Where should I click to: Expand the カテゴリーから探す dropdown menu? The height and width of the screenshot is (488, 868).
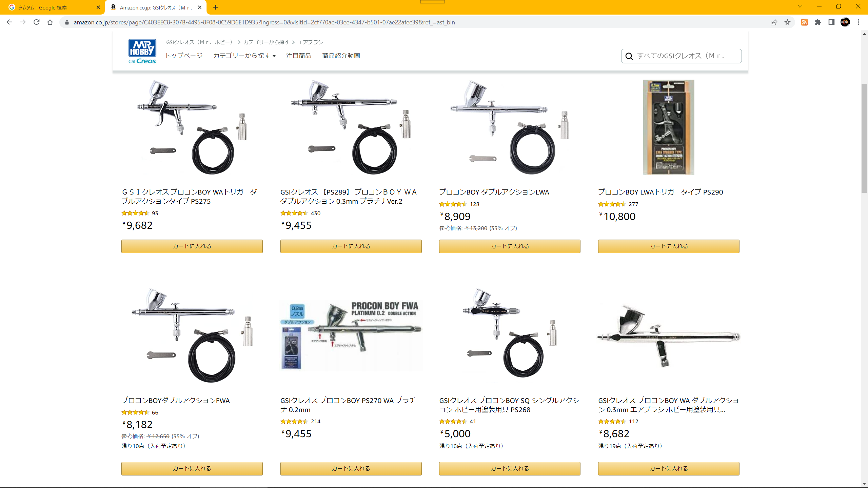click(x=244, y=56)
